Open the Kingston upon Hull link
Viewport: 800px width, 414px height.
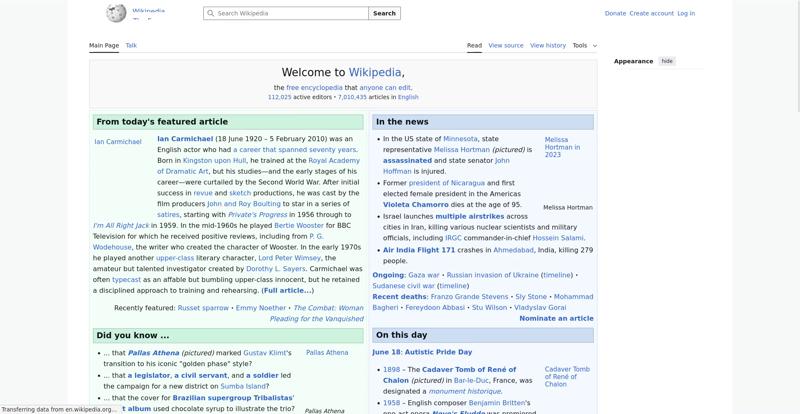214,160
